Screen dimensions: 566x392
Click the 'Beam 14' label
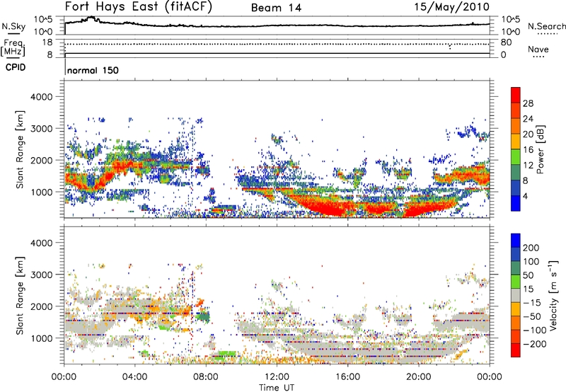tap(276, 8)
